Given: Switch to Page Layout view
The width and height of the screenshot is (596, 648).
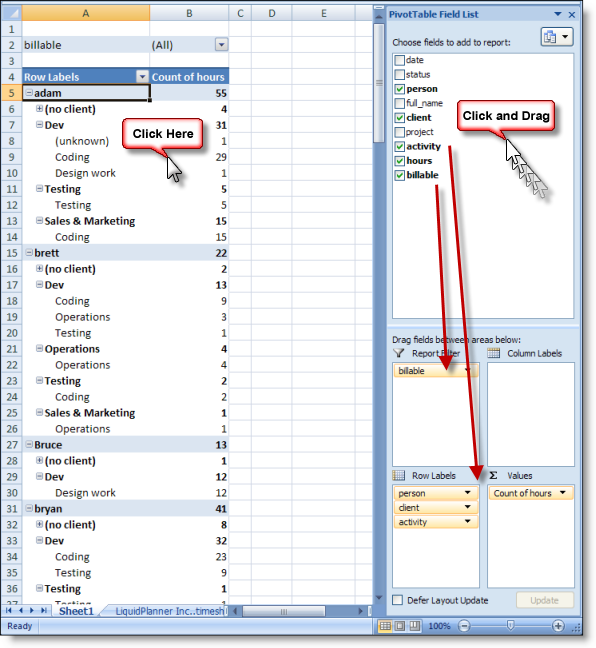Looking at the screenshot, I should point(400,626).
